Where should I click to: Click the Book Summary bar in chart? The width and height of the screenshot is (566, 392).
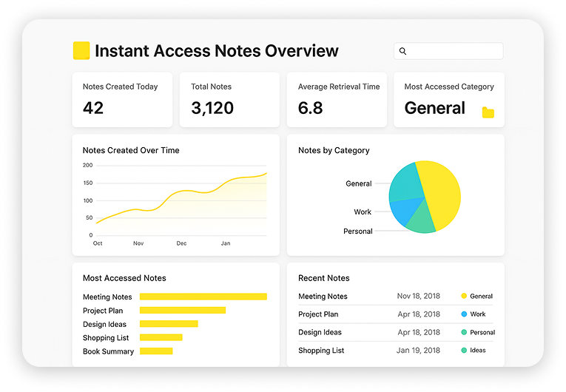point(155,351)
